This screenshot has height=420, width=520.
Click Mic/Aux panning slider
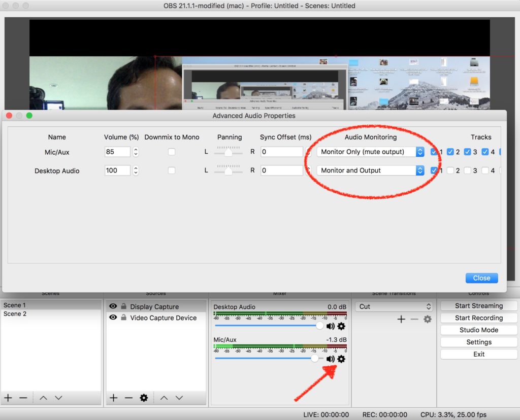coord(228,152)
